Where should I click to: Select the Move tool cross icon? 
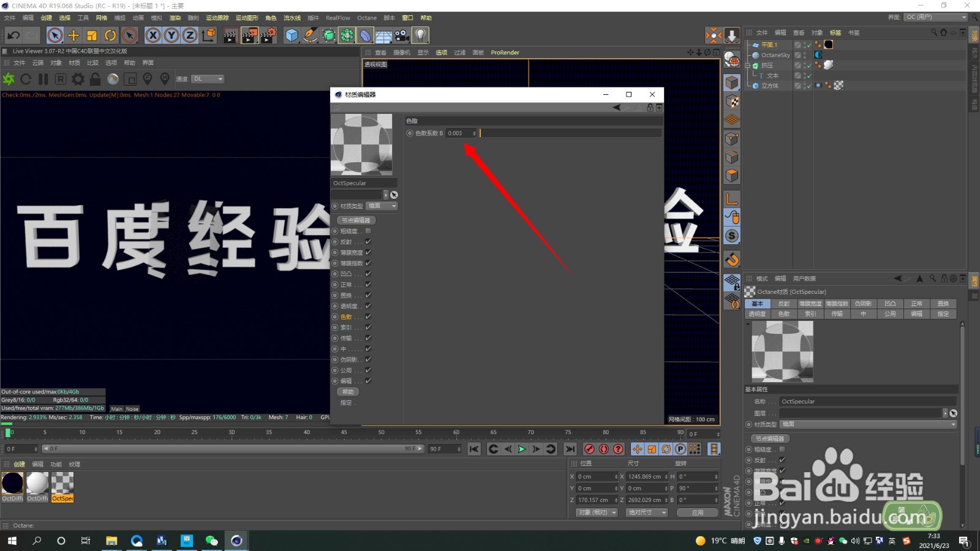coord(73,36)
